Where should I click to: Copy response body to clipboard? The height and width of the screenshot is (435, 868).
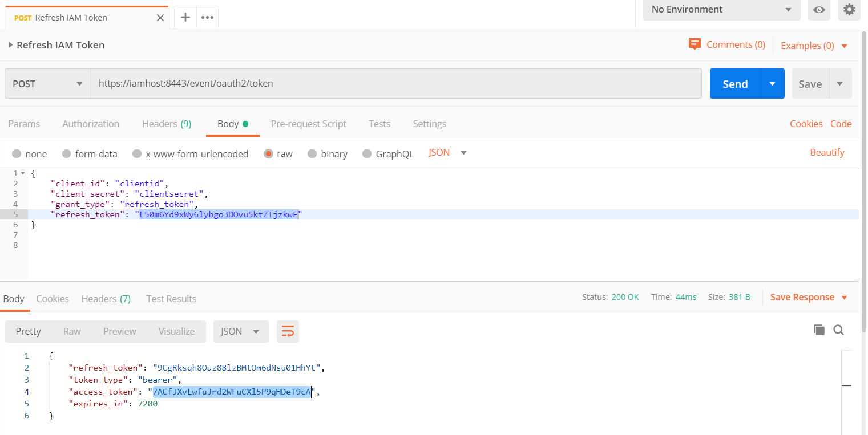tap(819, 330)
